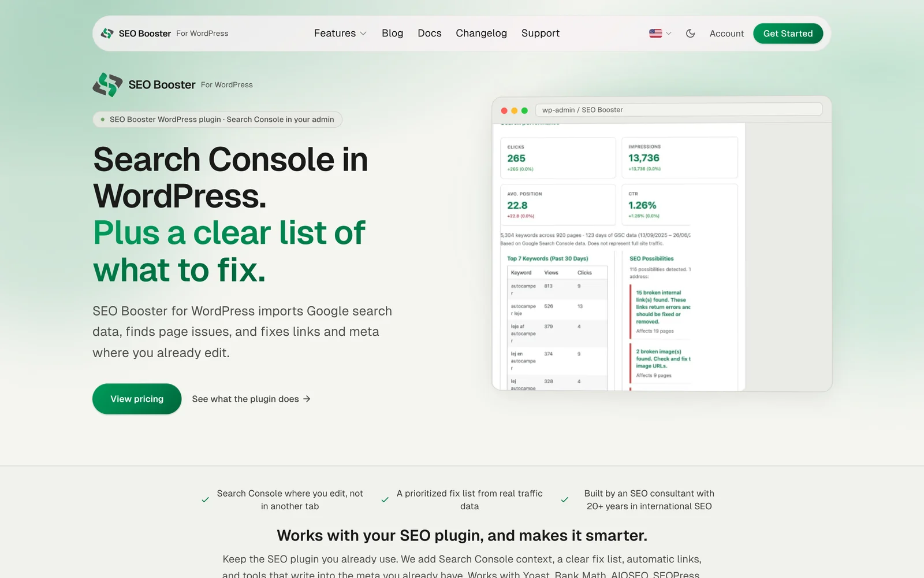Viewport: 924px width, 578px height.
Task: Toggle dark mode moon icon
Action: click(690, 34)
